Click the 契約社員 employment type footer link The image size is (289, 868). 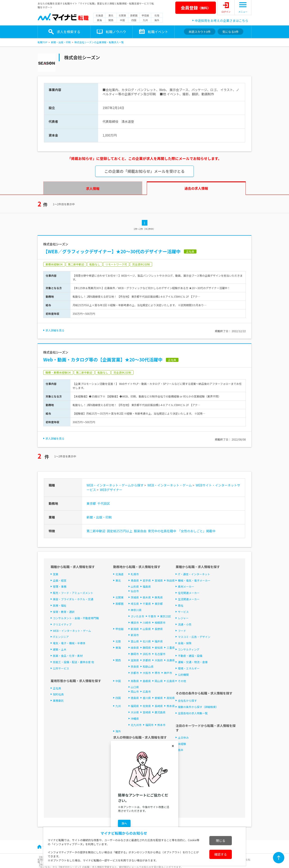[58, 694]
